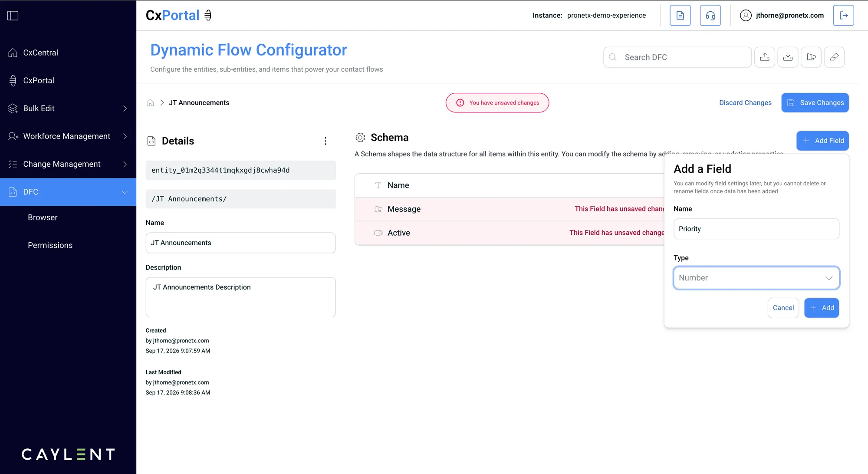Click the message type icon beside Message
Viewport: 868px width, 474px height.
pyautogui.click(x=378, y=209)
